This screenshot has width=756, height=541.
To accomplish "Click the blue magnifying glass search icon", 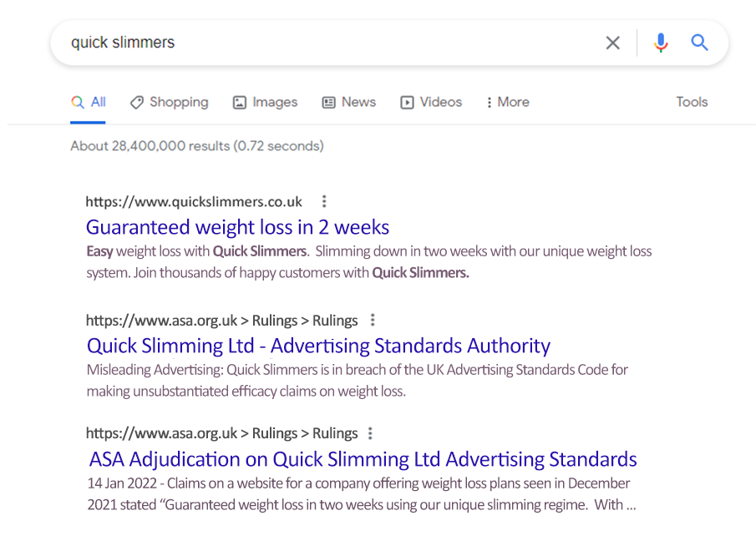I will click(x=699, y=43).
